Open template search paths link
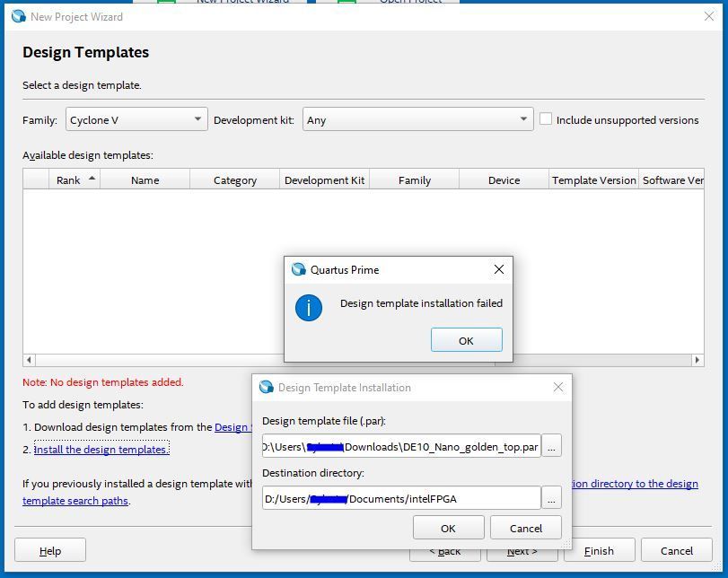Viewport: 728px width, 578px height. pos(75,501)
